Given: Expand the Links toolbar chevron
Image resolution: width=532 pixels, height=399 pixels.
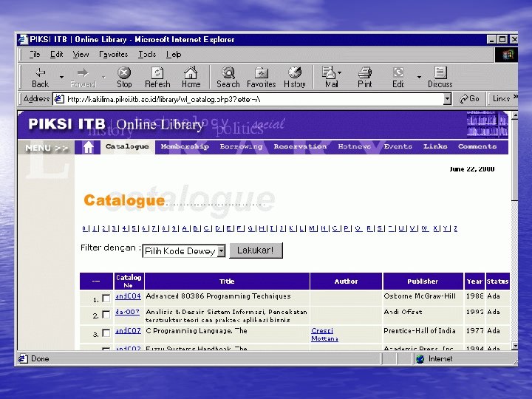Looking at the screenshot, I should tap(516, 97).
